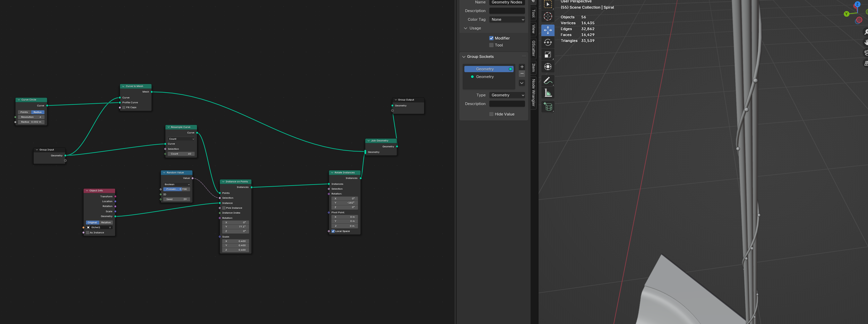The height and width of the screenshot is (324, 868).
Task: Enable the Tool usage checkbox
Action: click(x=491, y=45)
